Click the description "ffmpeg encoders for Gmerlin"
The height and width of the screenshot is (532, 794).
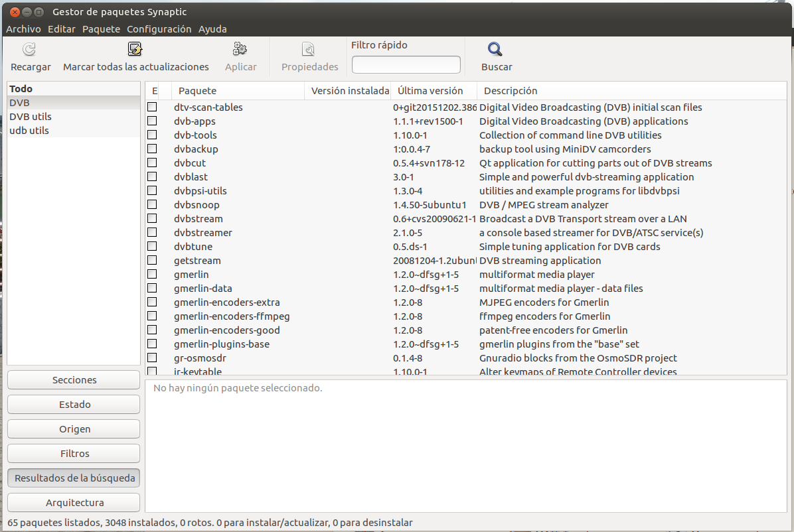click(x=544, y=316)
